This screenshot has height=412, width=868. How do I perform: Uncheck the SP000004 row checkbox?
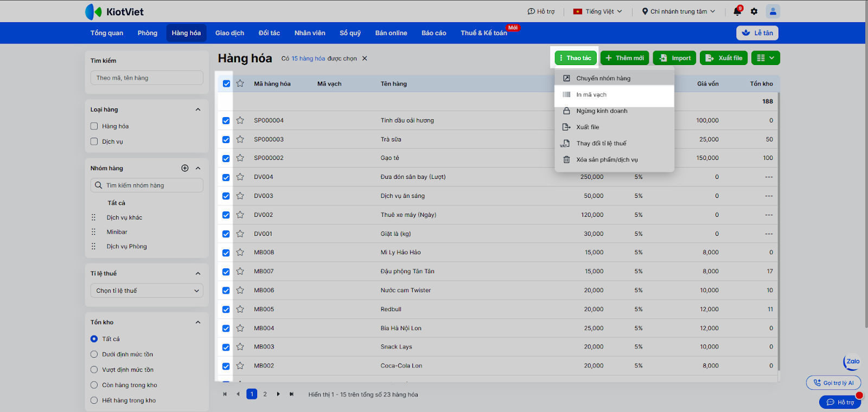pos(226,120)
